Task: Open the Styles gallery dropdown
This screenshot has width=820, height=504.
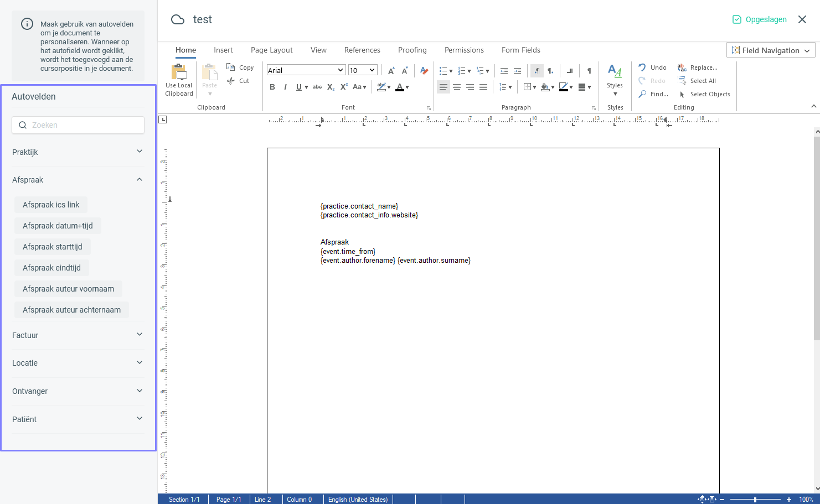Action: point(615,80)
